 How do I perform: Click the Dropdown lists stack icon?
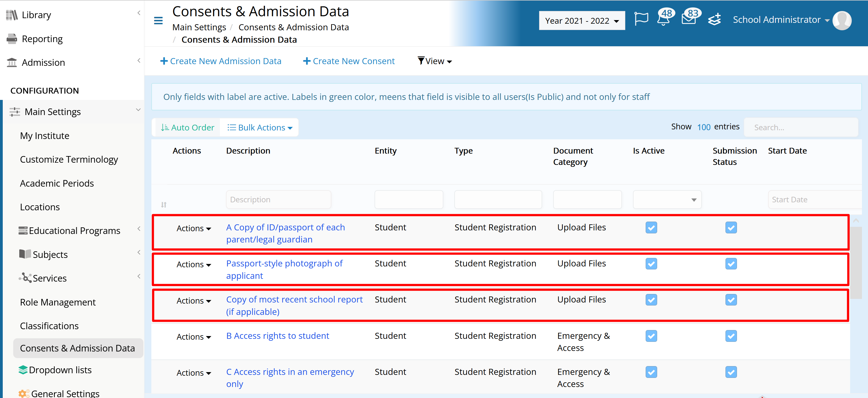tap(23, 370)
